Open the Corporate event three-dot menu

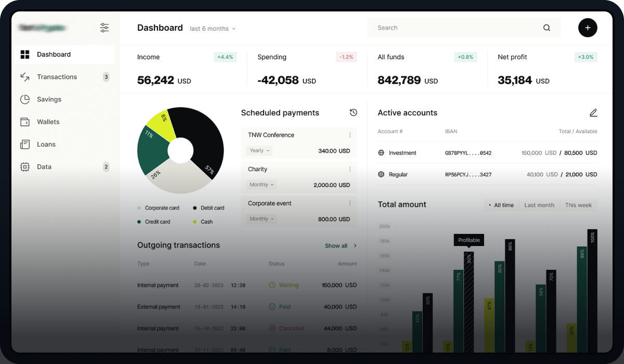click(x=350, y=204)
